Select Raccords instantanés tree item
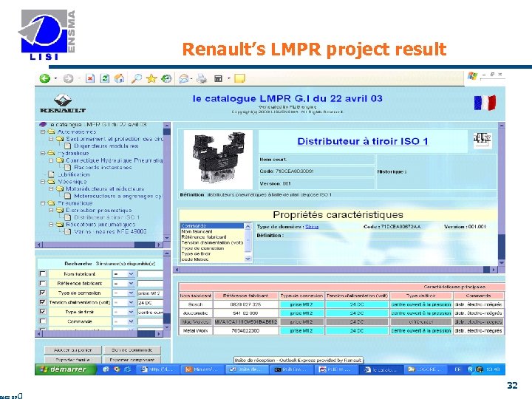Viewport: 532px width, 399px height. (x=103, y=167)
